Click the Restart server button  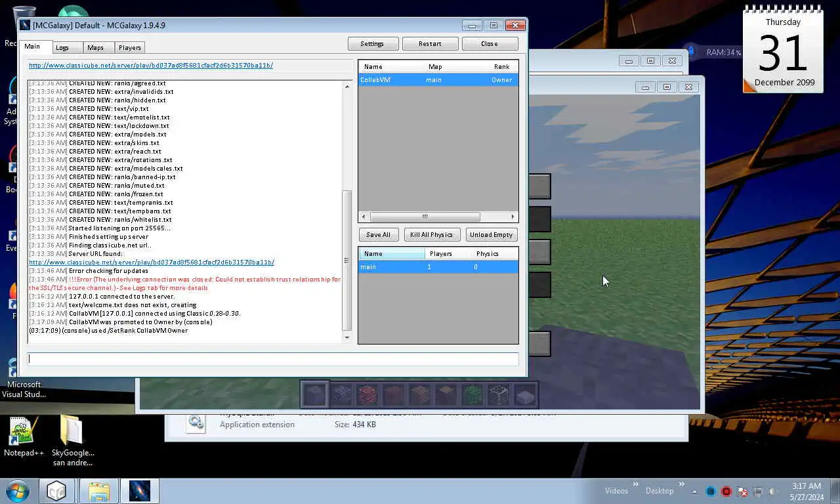click(430, 43)
